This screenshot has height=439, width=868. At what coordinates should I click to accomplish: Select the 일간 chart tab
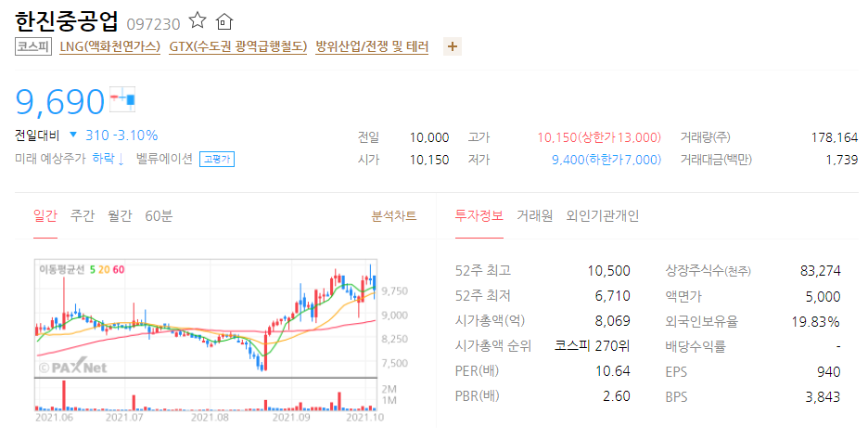tap(45, 215)
